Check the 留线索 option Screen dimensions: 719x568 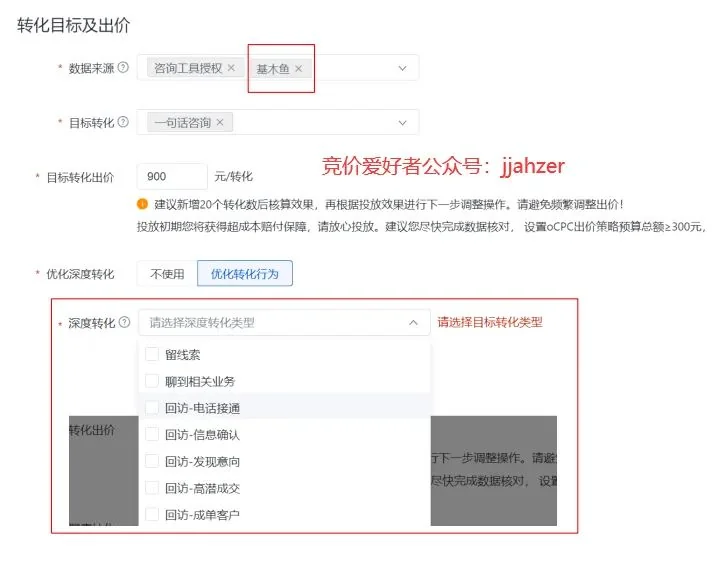[152, 354]
